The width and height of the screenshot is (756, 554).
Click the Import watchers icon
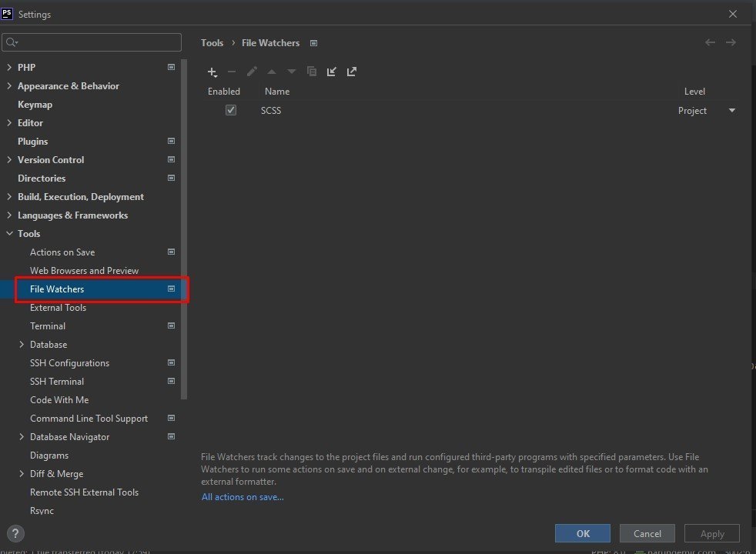332,72
